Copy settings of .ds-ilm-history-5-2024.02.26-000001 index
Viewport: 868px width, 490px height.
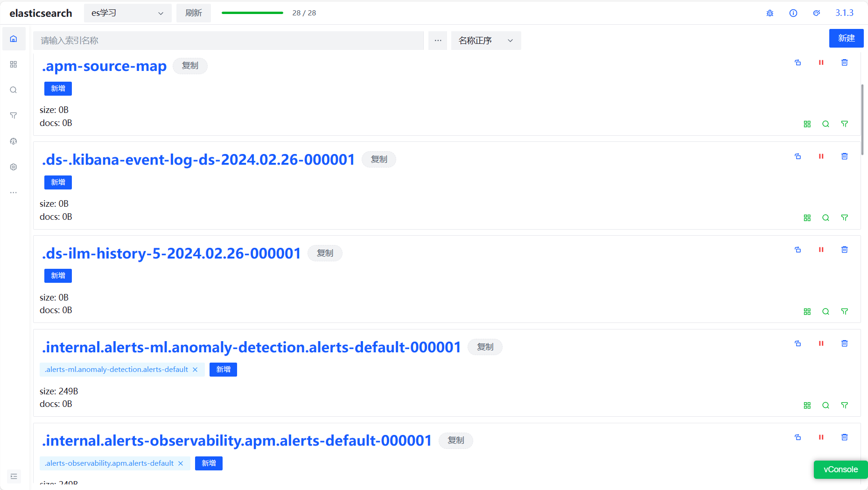pyautogui.click(x=798, y=250)
